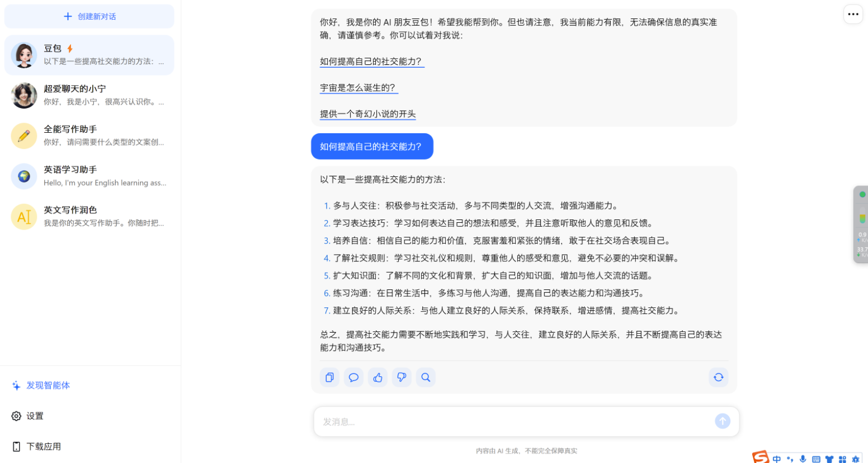Screen dimensions: 868x463
Task: Click 下载应用
Action: (x=36, y=446)
